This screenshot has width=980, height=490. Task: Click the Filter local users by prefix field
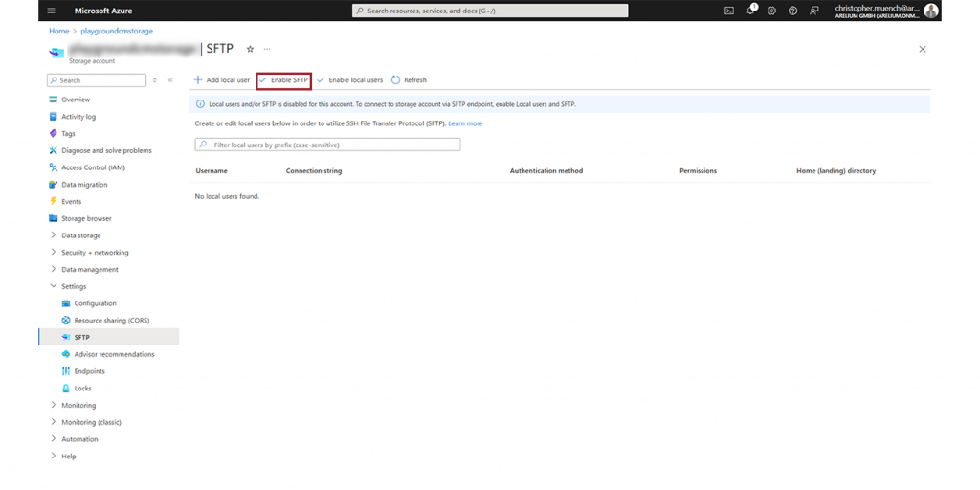pos(327,145)
